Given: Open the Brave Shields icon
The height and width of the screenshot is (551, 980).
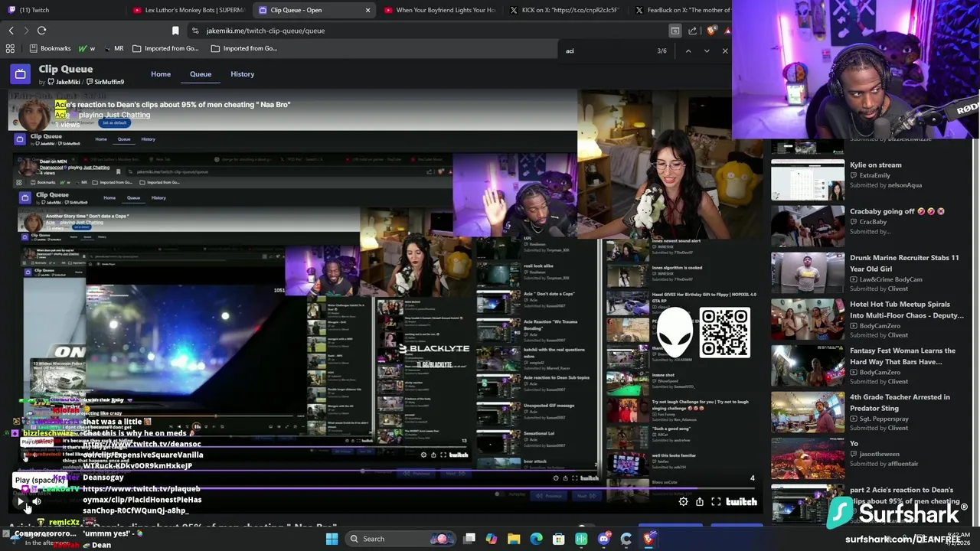Looking at the screenshot, I should click(711, 31).
